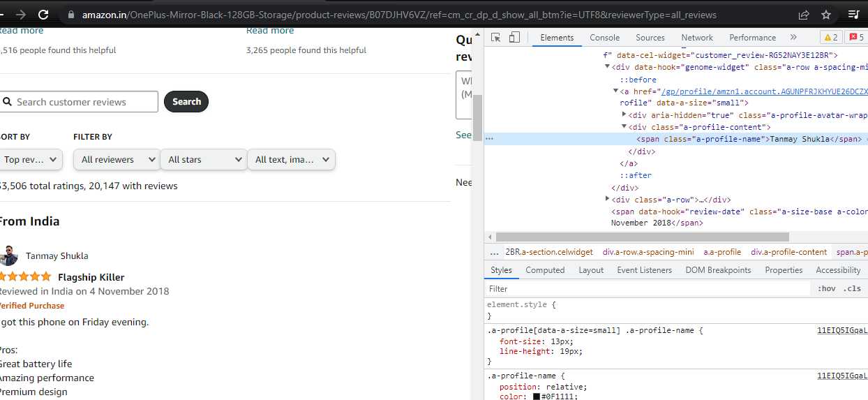Open the Sources tab
Screen dimensions: 868x400
(650, 38)
